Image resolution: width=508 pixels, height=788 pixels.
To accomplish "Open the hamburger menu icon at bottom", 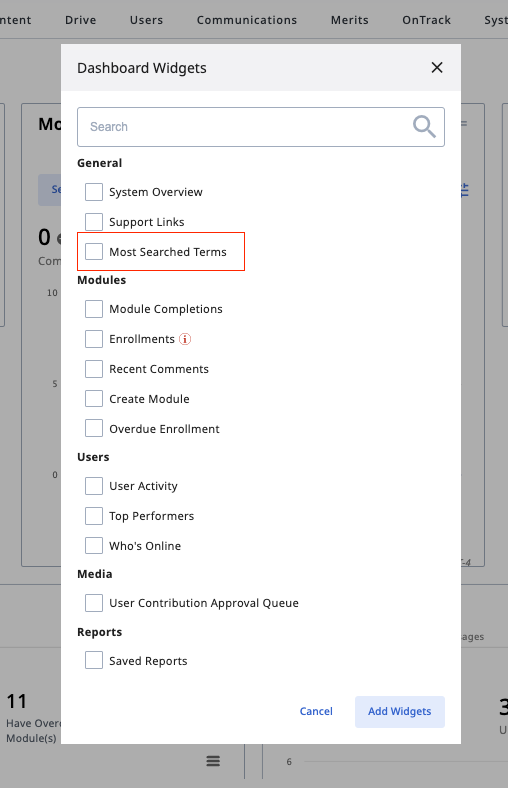I will [x=213, y=761].
